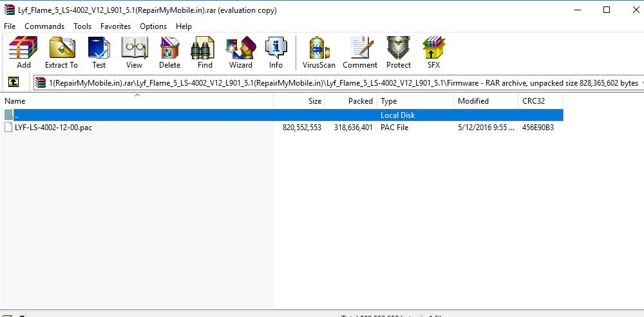
Task: Sort list by Size column
Action: (x=299, y=101)
